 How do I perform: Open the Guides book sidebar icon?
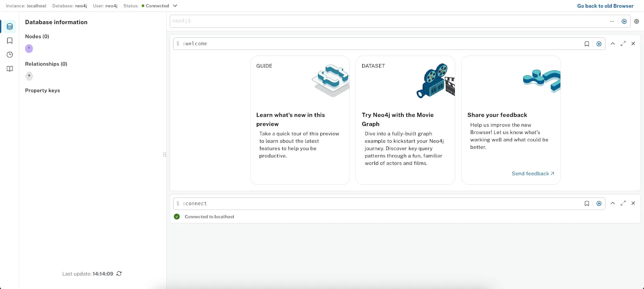click(x=10, y=69)
